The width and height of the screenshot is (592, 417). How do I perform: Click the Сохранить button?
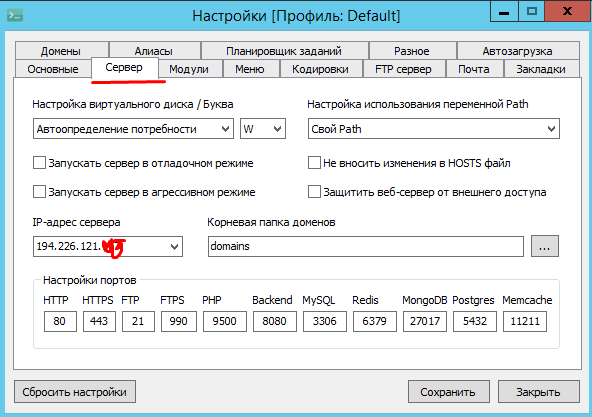448,392
